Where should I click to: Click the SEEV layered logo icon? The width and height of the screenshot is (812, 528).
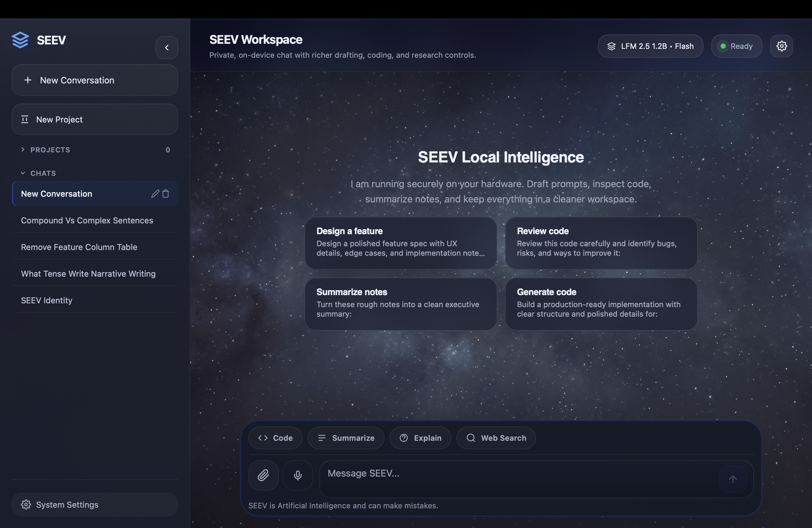click(20, 40)
